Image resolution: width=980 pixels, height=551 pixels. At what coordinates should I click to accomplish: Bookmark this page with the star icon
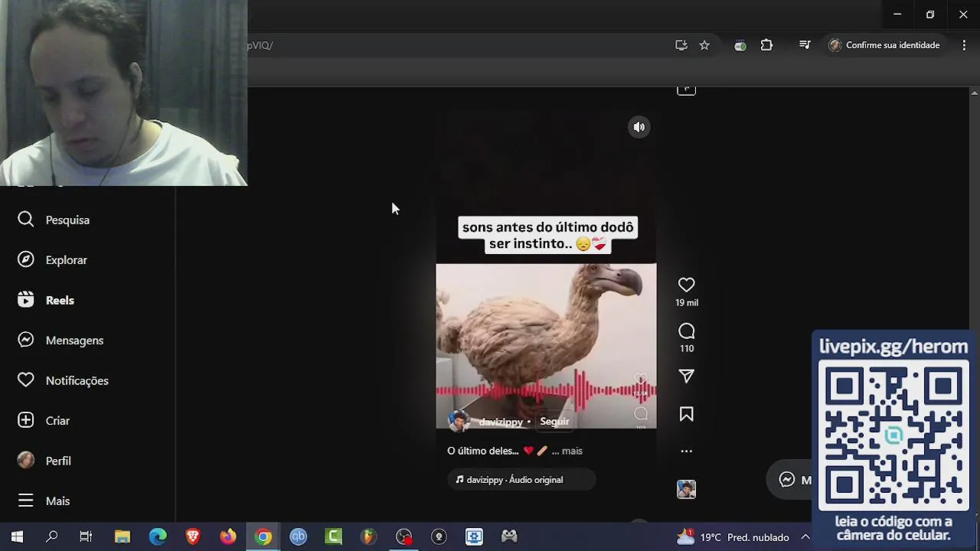coord(704,45)
